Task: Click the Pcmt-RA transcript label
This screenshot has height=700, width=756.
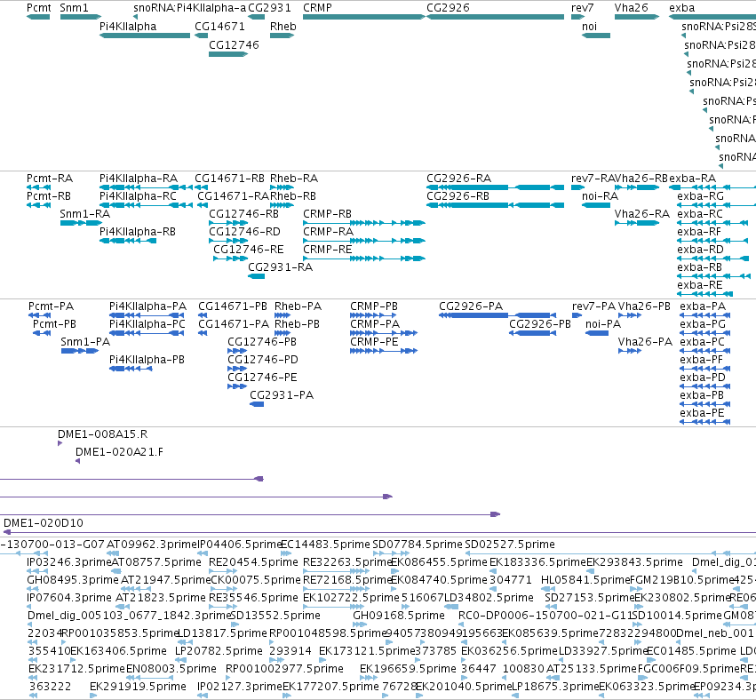Action: click(x=50, y=179)
